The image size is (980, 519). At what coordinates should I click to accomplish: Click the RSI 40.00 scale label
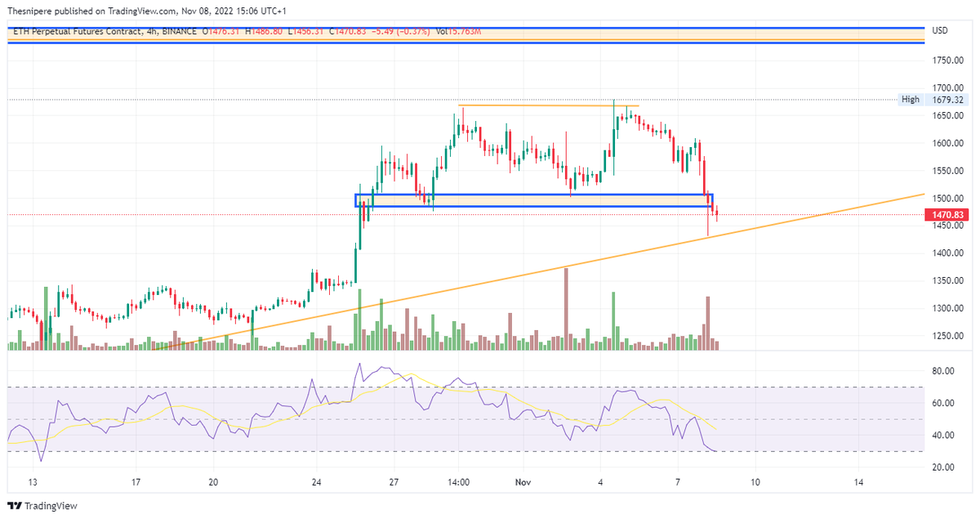pyautogui.click(x=943, y=436)
